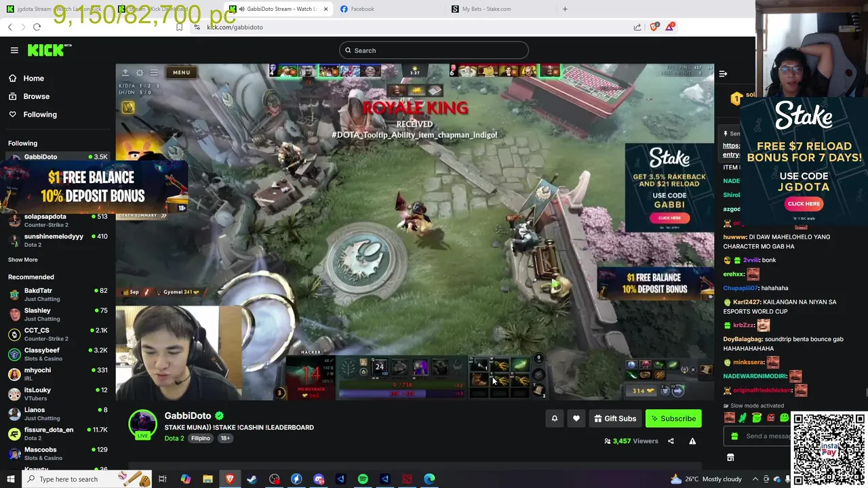Open the in-game MENU button on stream
The width and height of the screenshot is (868, 488).
tap(181, 72)
